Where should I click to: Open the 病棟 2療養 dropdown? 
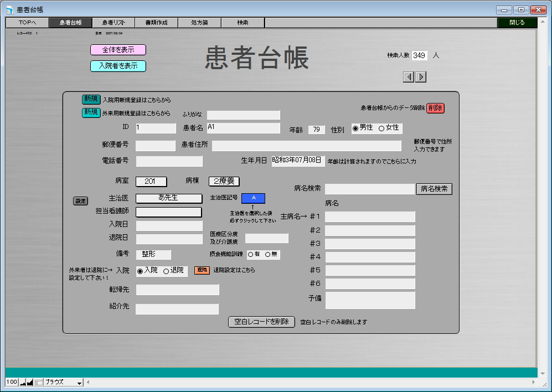[x=224, y=182]
